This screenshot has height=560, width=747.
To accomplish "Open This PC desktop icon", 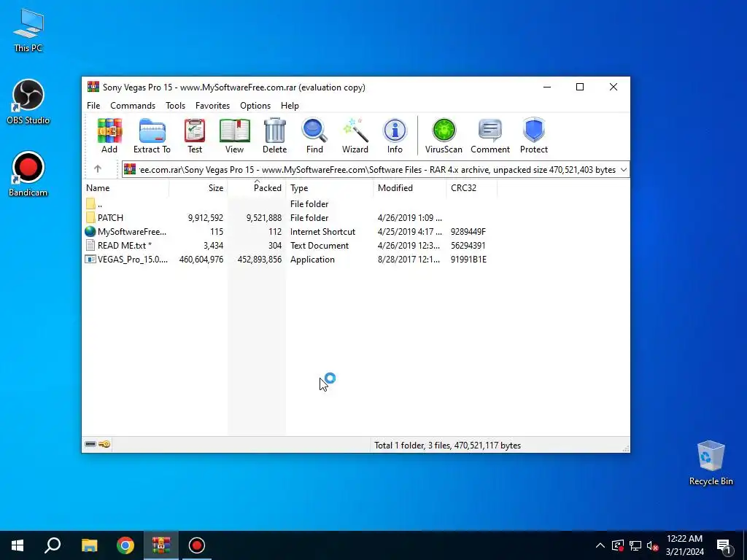I will tap(28, 30).
